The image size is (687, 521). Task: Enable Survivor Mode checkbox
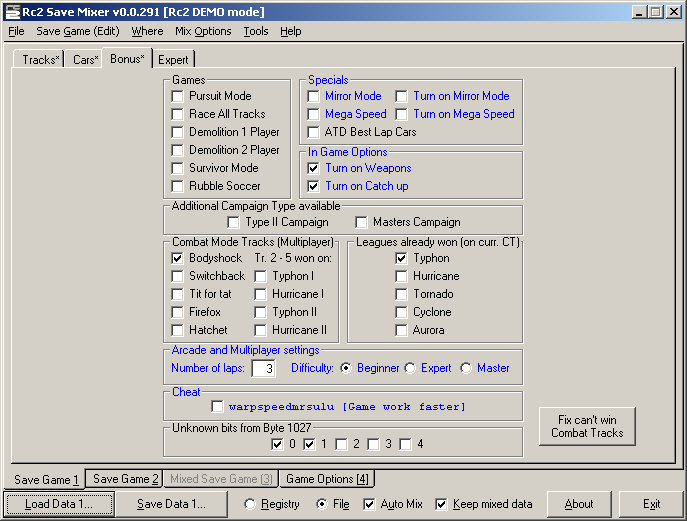(x=177, y=168)
